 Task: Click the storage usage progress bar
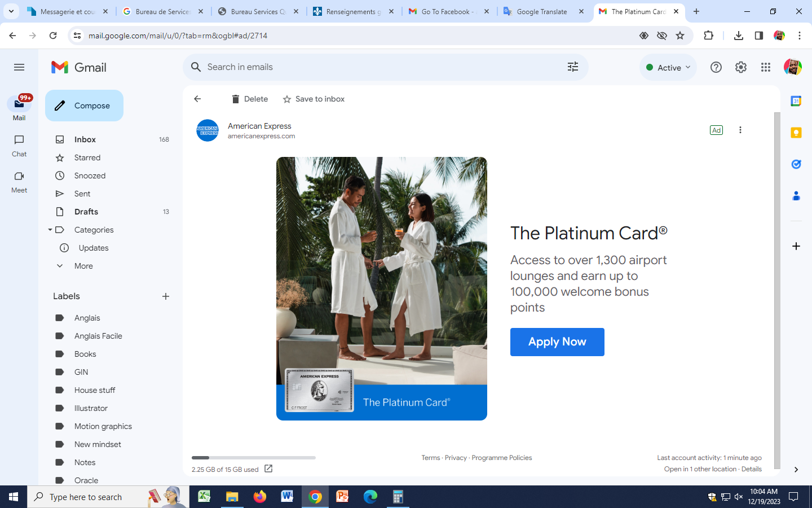click(x=253, y=458)
